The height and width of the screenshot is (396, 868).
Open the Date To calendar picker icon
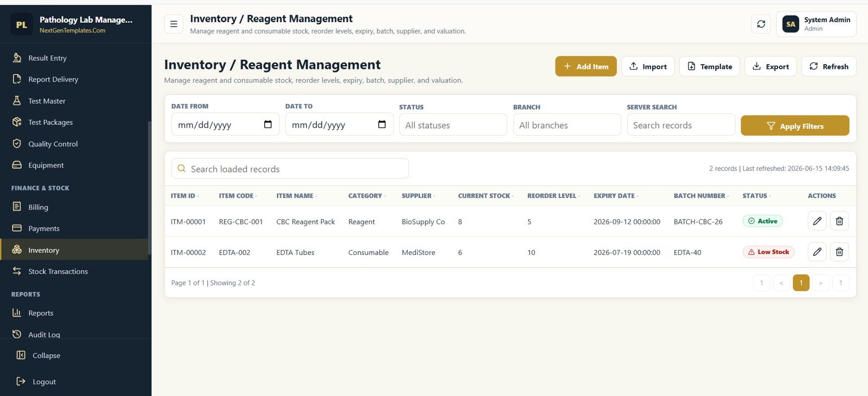coord(382,124)
